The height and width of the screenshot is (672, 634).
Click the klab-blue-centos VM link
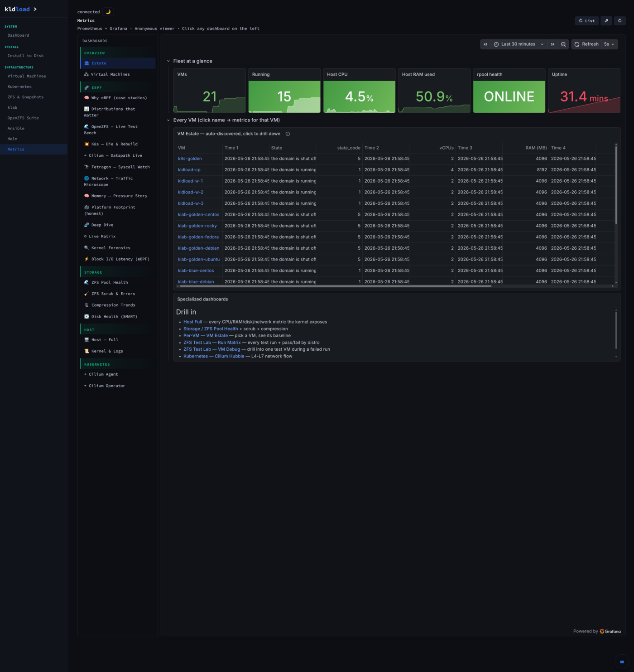point(196,271)
